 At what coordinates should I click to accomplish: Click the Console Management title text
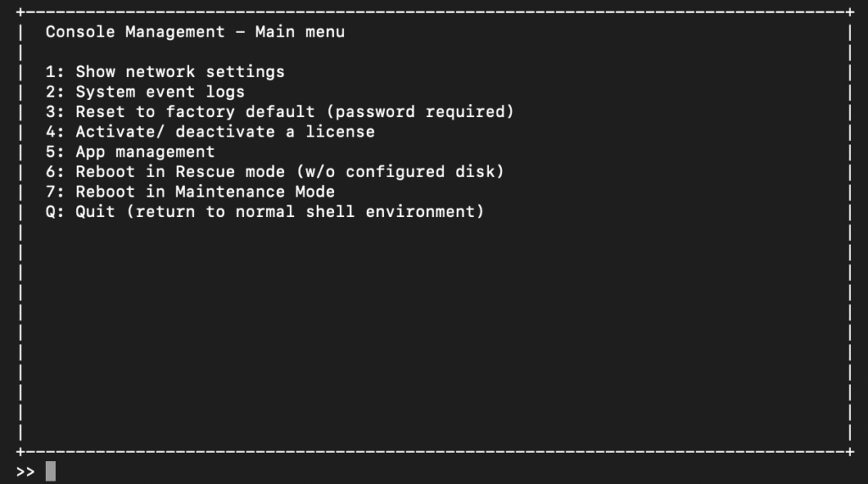coord(135,32)
